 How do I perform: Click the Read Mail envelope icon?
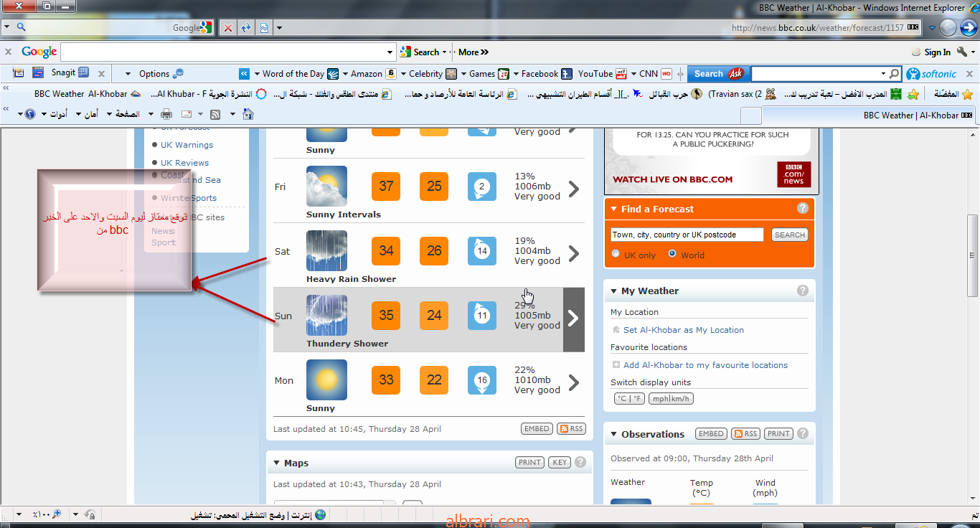pyautogui.click(x=186, y=114)
